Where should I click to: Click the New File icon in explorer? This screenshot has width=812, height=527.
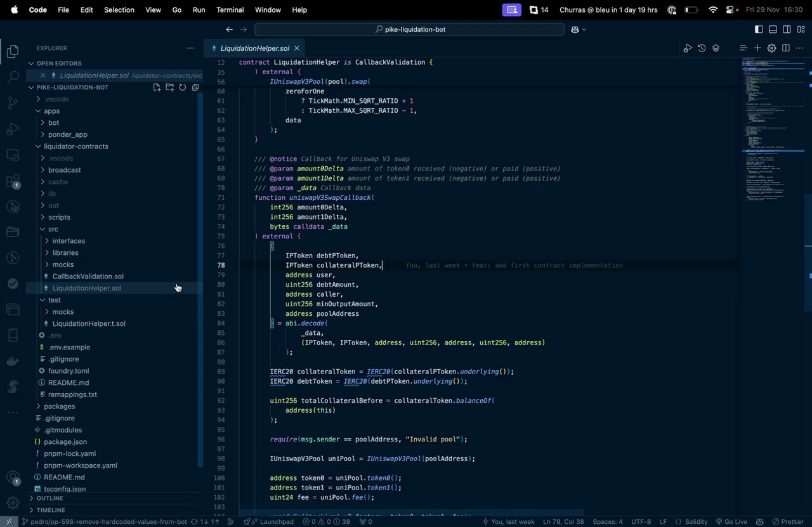coord(157,88)
